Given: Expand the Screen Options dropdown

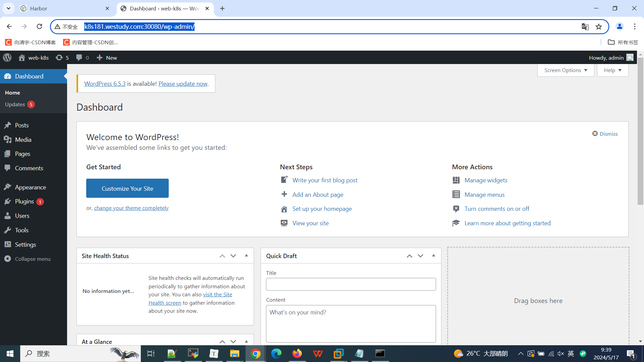Looking at the screenshot, I should 566,70.
